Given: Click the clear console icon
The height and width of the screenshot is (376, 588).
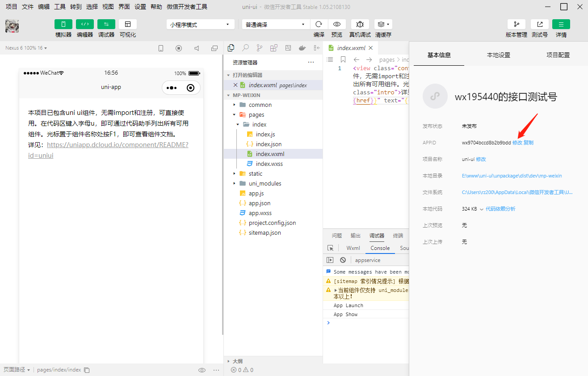Looking at the screenshot, I should click(x=343, y=260).
